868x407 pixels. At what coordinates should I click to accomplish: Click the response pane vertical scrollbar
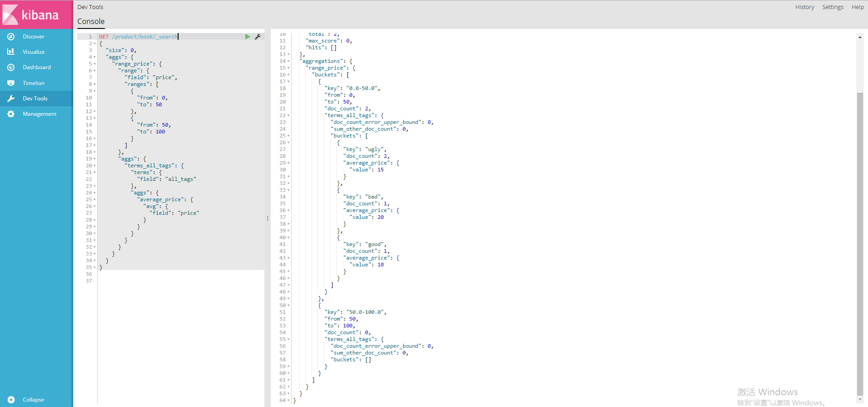(x=860, y=244)
